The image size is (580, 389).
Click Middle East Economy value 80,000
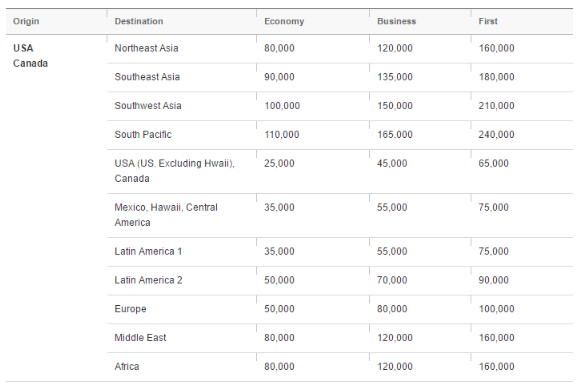point(279,338)
